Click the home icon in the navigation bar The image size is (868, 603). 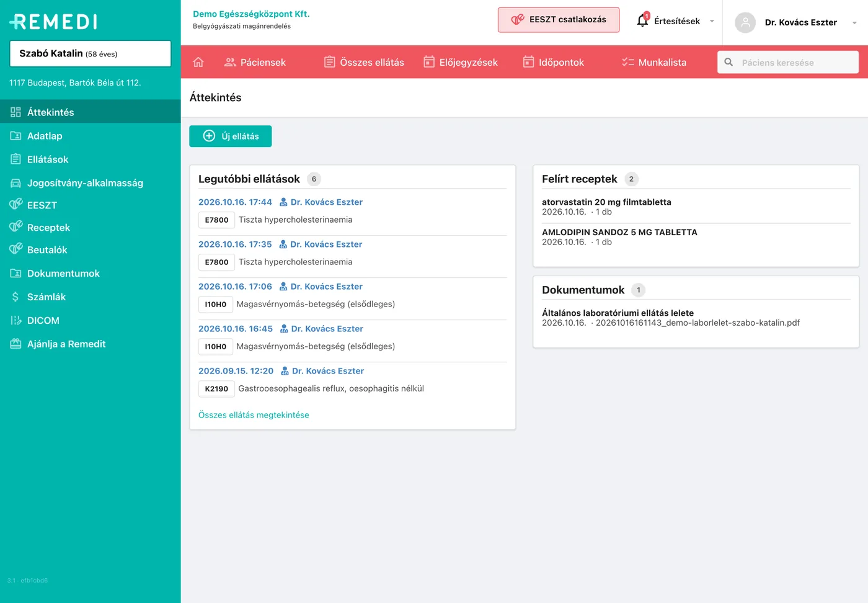(198, 62)
